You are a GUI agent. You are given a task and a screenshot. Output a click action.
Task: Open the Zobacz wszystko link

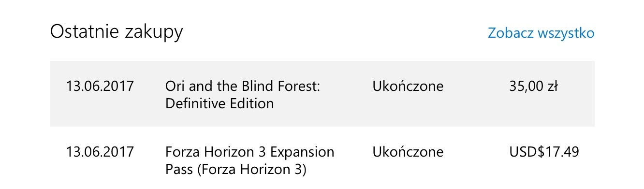click(x=541, y=33)
